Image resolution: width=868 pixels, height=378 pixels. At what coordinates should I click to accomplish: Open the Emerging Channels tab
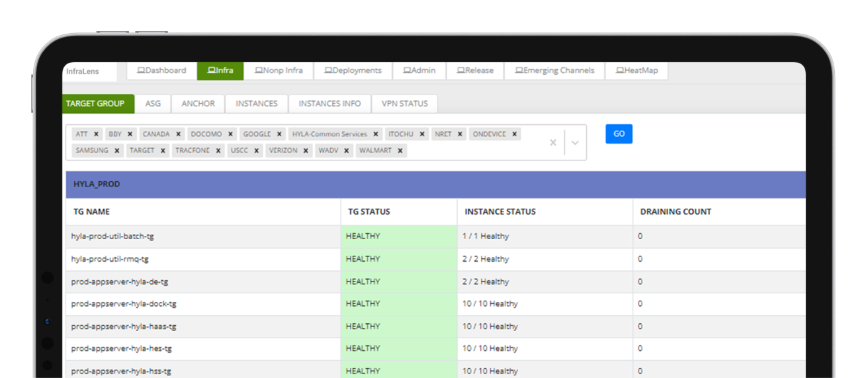[x=554, y=71]
